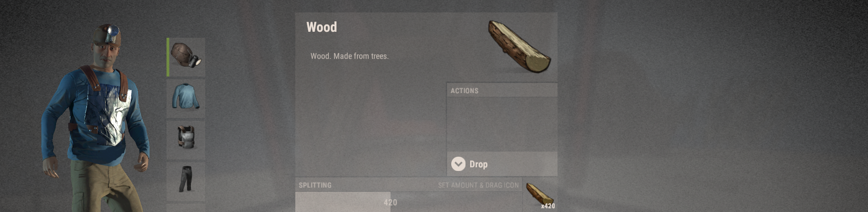This screenshot has width=868, height=212.
Task: Click the split wood stack drag icon
Action: 540,195
